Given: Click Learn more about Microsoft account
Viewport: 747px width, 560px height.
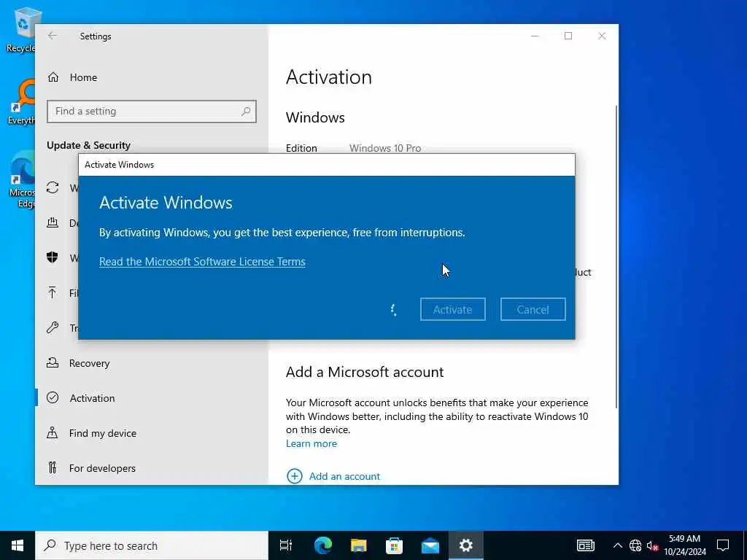Looking at the screenshot, I should point(311,443).
